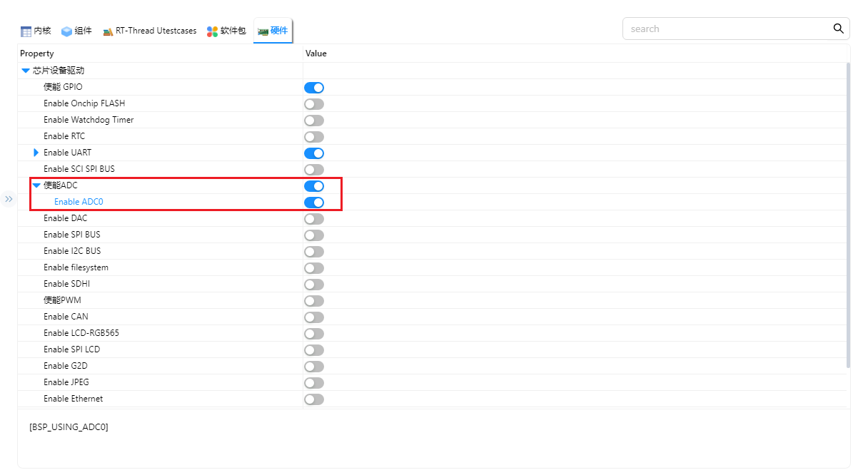This screenshot has width=868, height=475.
Task: Select the Enable G2D row label
Action: (x=66, y=366)
